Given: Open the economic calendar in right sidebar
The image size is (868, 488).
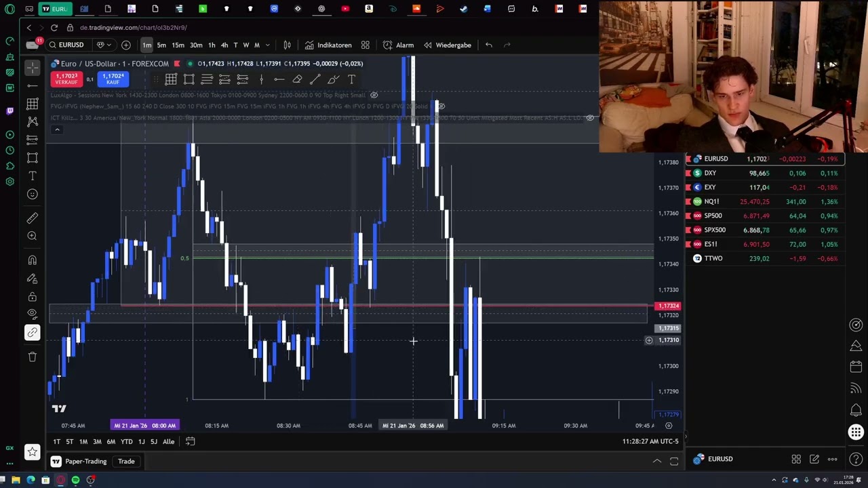Looking at the screenshot, I should coord(856,367).
